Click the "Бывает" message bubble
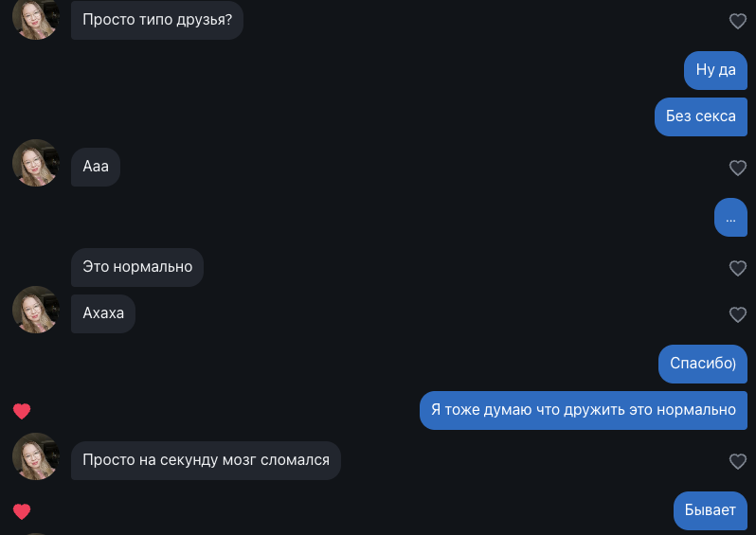Viewport: 756px width, 535px height. pyautogui.click(x=710, y=510)
